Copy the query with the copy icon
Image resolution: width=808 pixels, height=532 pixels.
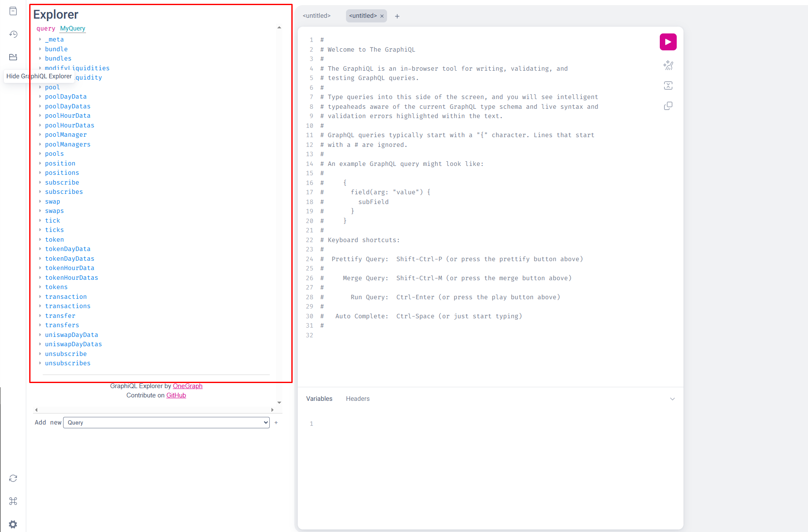coord(668,106)
